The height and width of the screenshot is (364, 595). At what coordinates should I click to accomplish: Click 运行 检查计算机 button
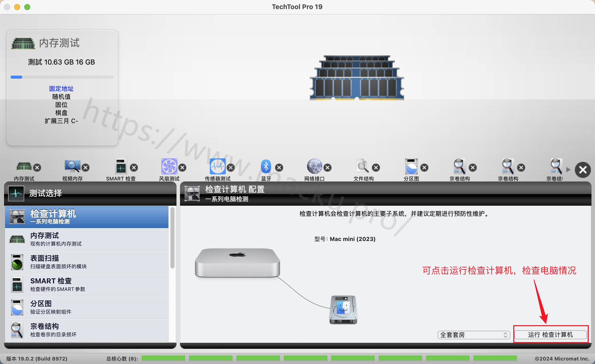point(550,335)
